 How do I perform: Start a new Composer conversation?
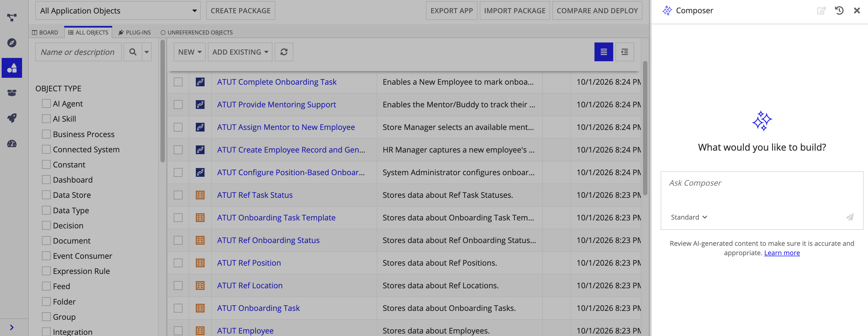pos(821,10)
